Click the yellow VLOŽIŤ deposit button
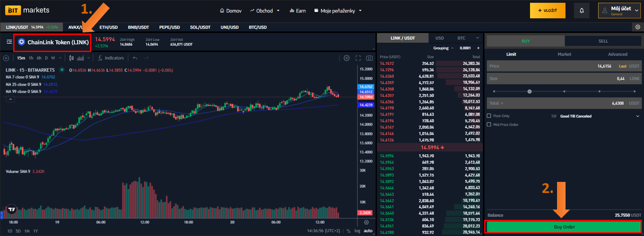Viewport: 644px width, 236px height. [547, 11]
